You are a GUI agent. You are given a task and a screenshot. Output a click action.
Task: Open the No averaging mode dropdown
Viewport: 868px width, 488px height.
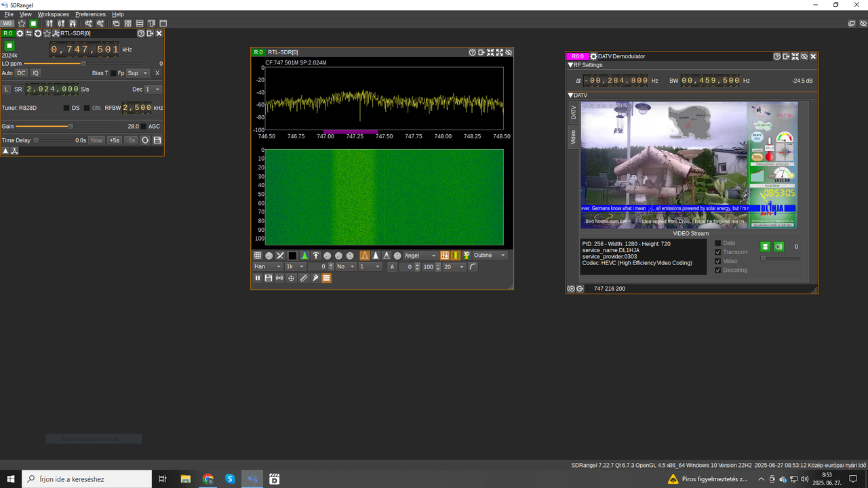coord(345,266)
